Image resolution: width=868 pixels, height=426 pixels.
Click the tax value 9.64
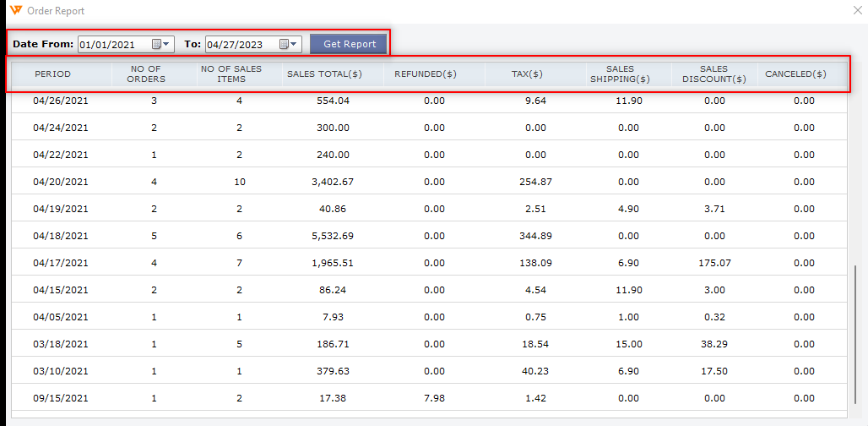point(536,101)
